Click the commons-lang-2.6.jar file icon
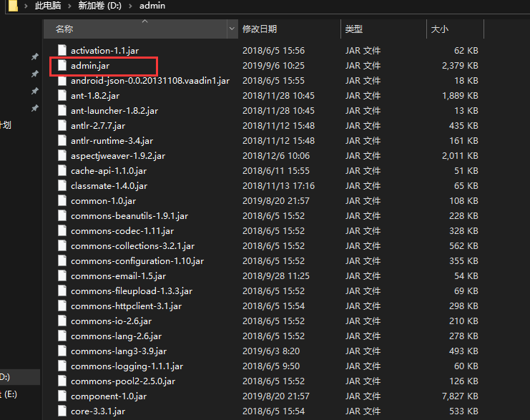 click(62, 336)
